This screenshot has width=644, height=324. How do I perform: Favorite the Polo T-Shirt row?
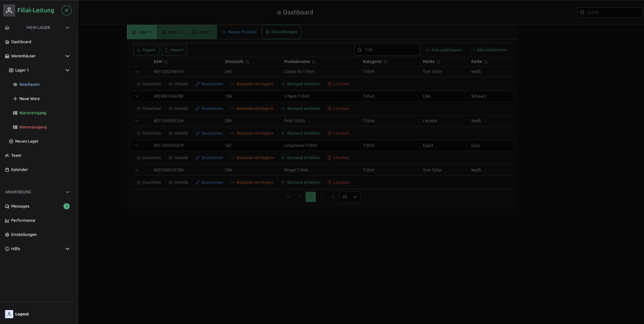148,133
